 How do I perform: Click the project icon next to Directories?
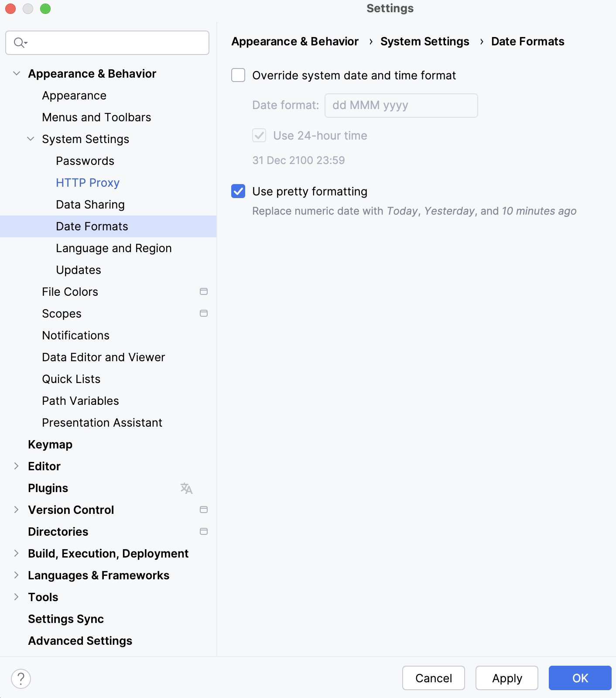coord(203,531)
